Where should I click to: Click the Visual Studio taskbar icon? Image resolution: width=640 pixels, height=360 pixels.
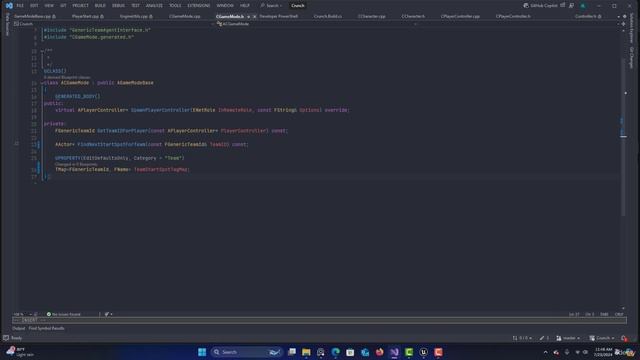(394, 352)
